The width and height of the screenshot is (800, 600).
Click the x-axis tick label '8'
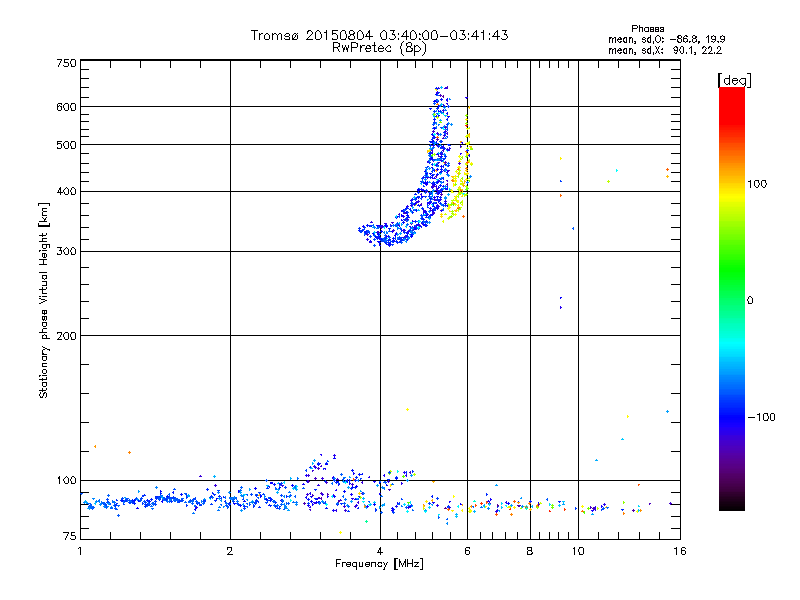[530, 551]
